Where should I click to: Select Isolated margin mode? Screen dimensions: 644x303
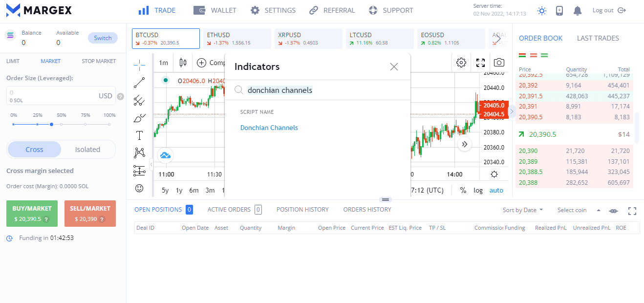pos(87,150)
